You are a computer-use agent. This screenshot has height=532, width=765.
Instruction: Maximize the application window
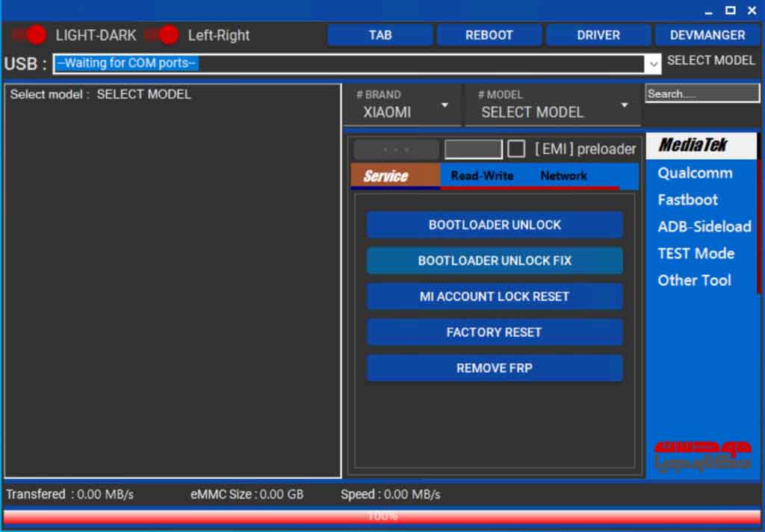(x=731, y=10)
